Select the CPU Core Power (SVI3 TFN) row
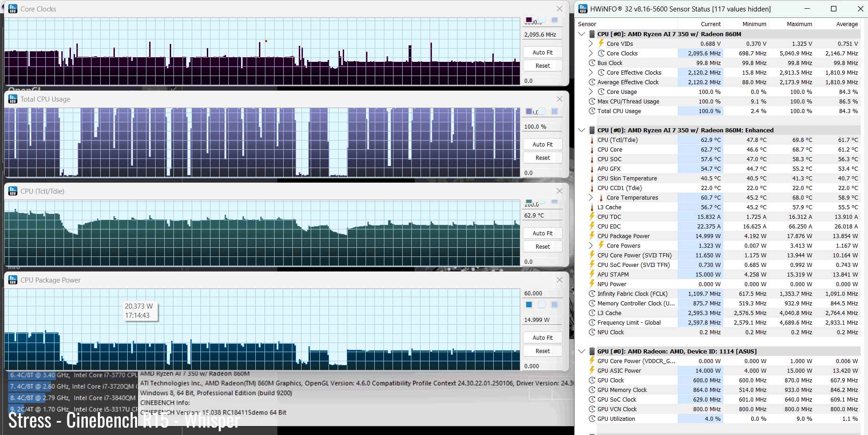Image resolution: width=868 pixels, height=435 pixels. (724, 256)
